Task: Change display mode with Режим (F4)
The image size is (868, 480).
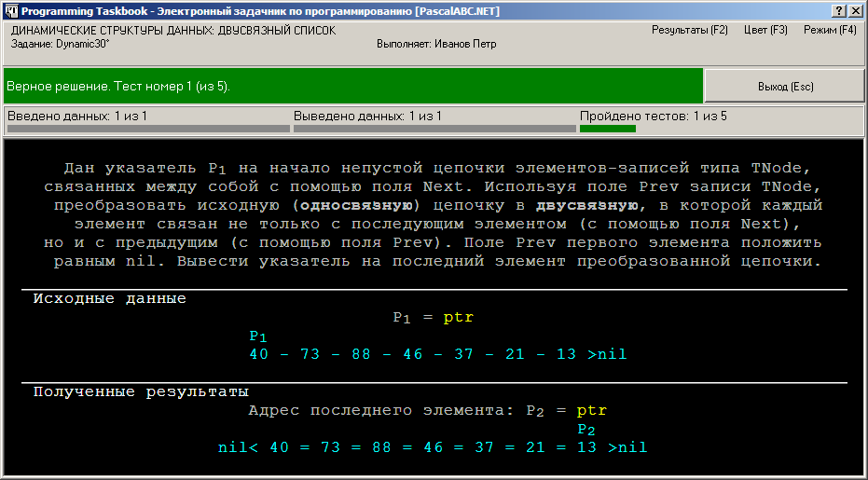Action: pyautogui.click(x=830, y=30)
